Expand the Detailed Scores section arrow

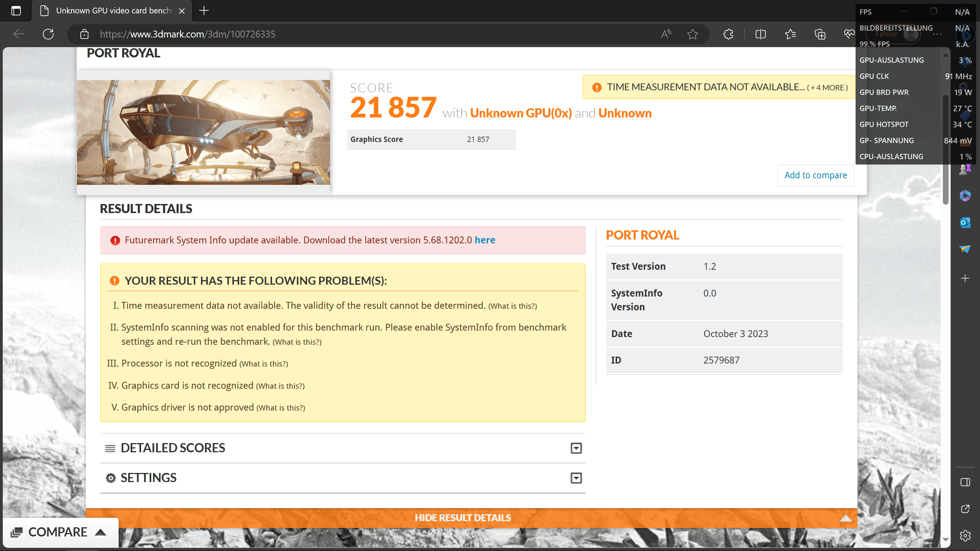coord(576,448)
